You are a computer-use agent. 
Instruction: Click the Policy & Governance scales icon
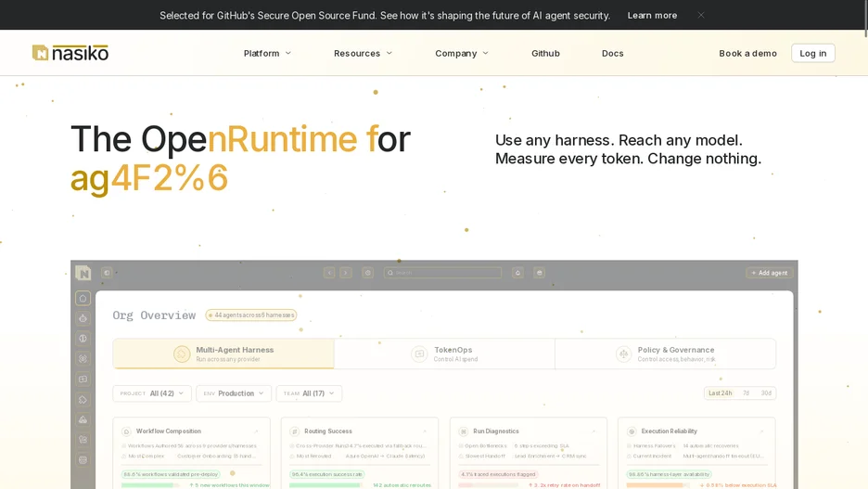coord(623,354)
